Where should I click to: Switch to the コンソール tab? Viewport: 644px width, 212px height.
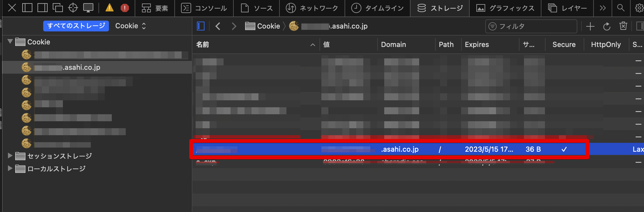[204, 8]
